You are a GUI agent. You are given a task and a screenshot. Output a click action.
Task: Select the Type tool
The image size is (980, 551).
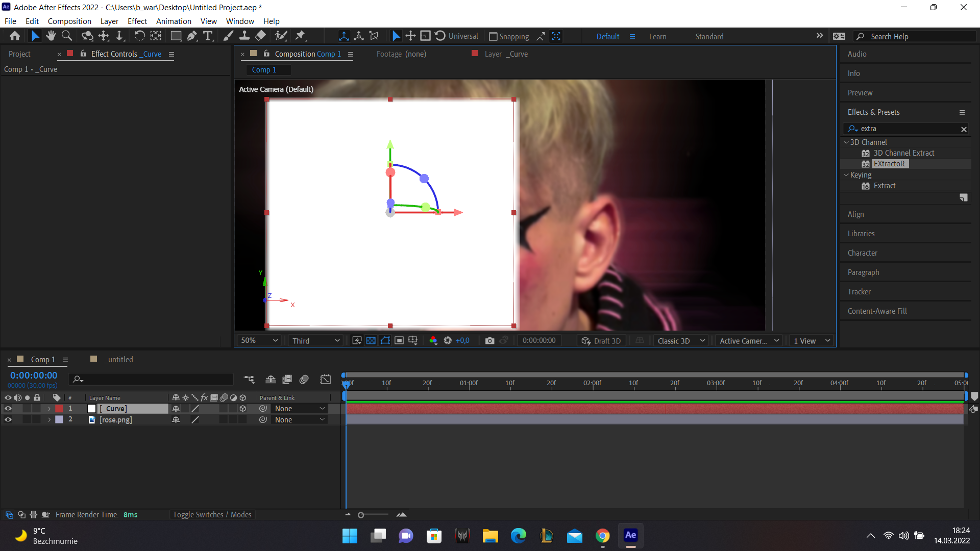(x=208, y=36)
